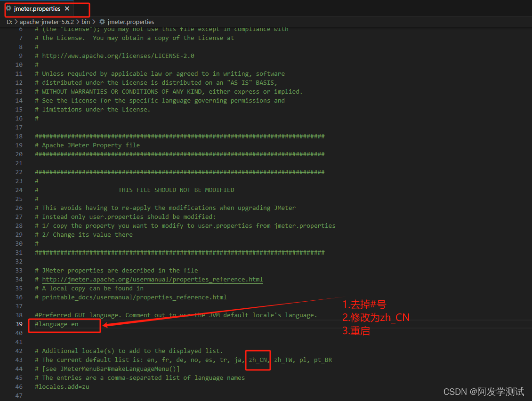
Task: Click zh_CN in the default locale list
Action: click(x=258, y=360)
